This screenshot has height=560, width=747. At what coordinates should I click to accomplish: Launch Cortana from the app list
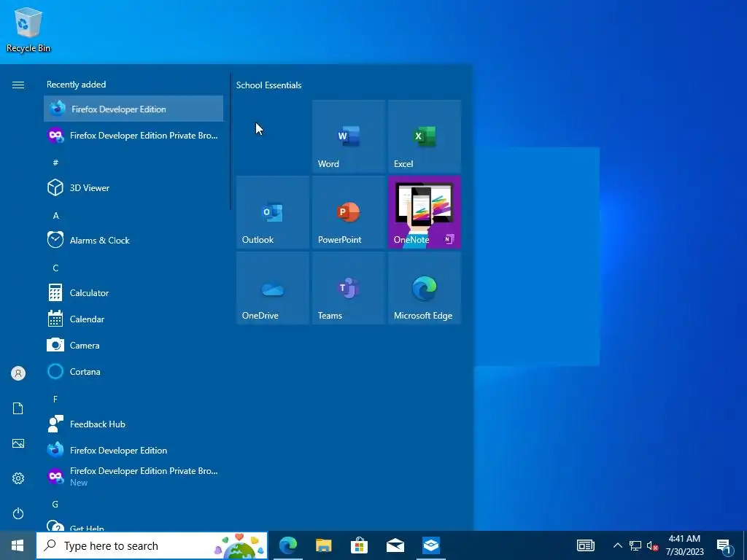point(133,371)
